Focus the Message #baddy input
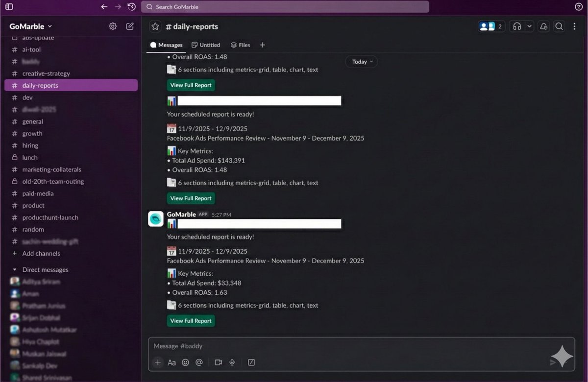The height and width of the screenshot is (382, 588). point(361,346)
